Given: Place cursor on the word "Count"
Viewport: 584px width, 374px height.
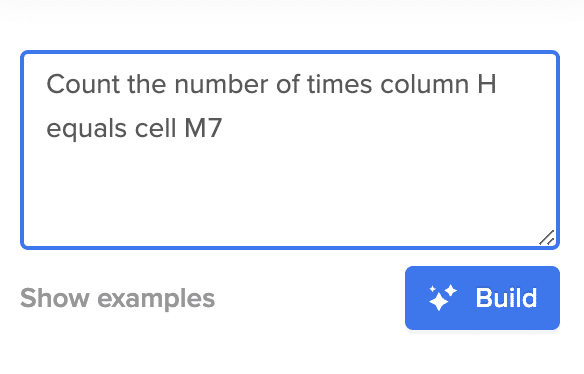Looking at the screenshot, I should pyautogui.click(x=83, y=84).
